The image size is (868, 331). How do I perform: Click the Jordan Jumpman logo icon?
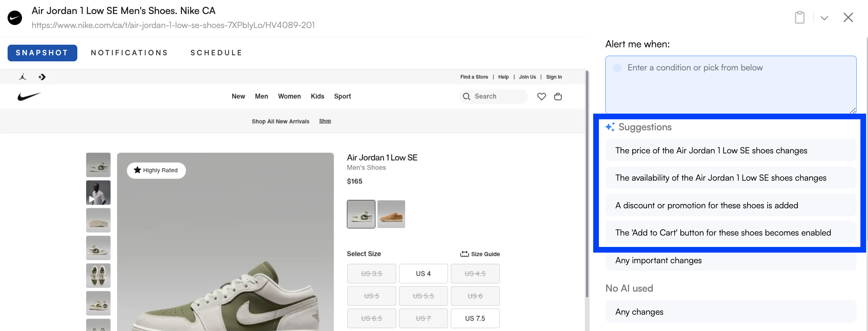(x=23, y=77)
